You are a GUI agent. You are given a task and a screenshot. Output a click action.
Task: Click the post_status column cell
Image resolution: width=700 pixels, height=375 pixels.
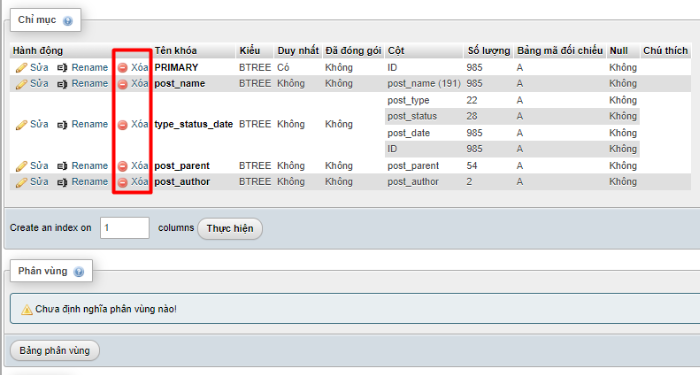(412, 116)
